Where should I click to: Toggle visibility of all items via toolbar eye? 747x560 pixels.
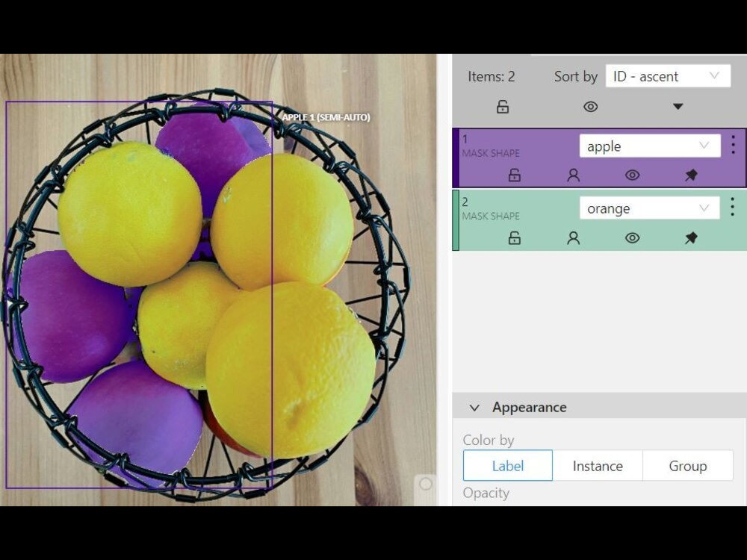[x=590, y=106]
